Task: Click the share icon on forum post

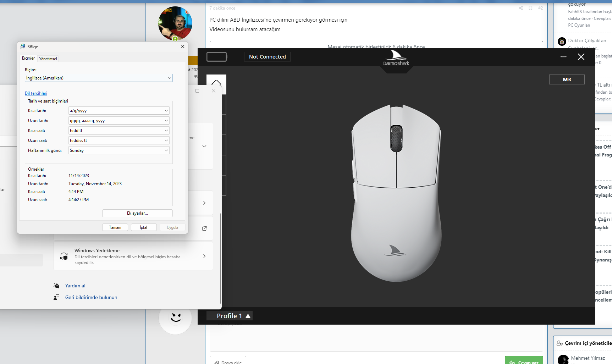Action: point(521,8)
